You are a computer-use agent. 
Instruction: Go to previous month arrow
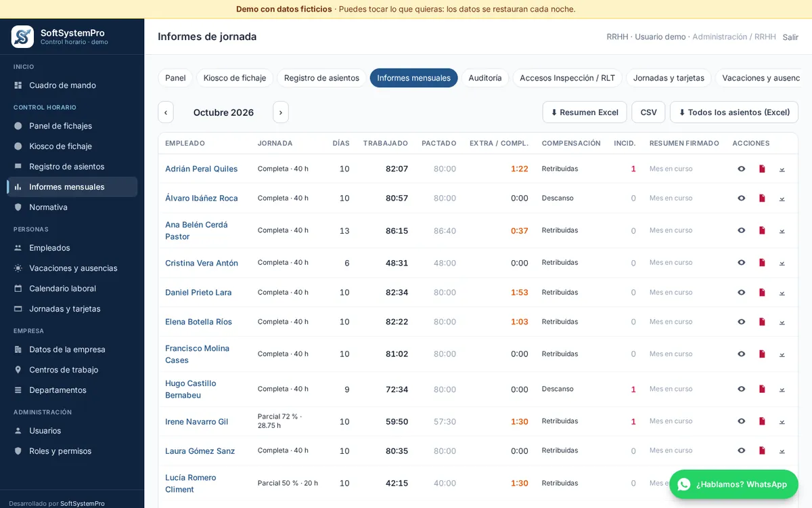point(166,112)
